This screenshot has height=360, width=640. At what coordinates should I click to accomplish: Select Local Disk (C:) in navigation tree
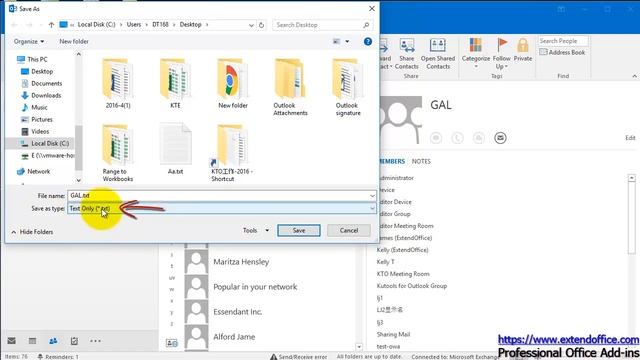click(45, 143)
